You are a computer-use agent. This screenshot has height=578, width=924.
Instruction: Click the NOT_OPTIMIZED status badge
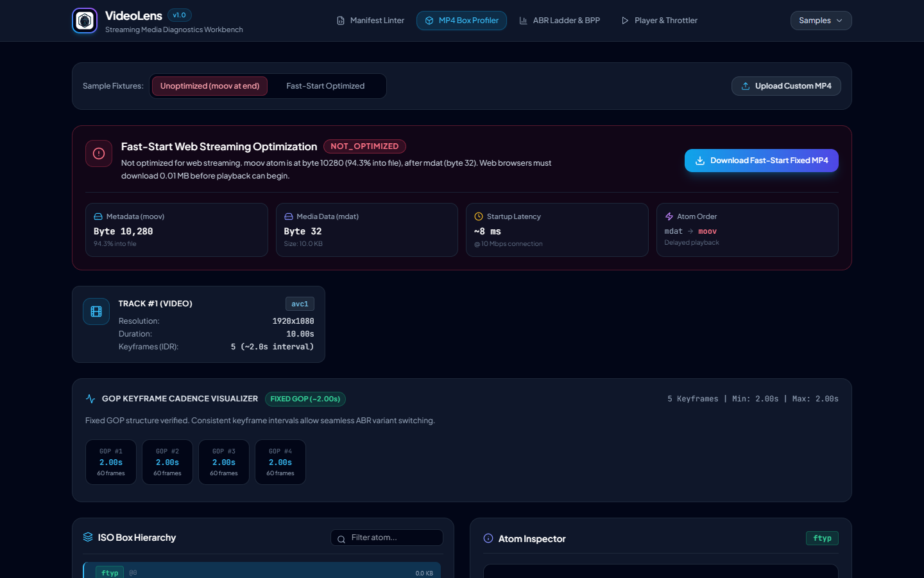tap(364, 146)
